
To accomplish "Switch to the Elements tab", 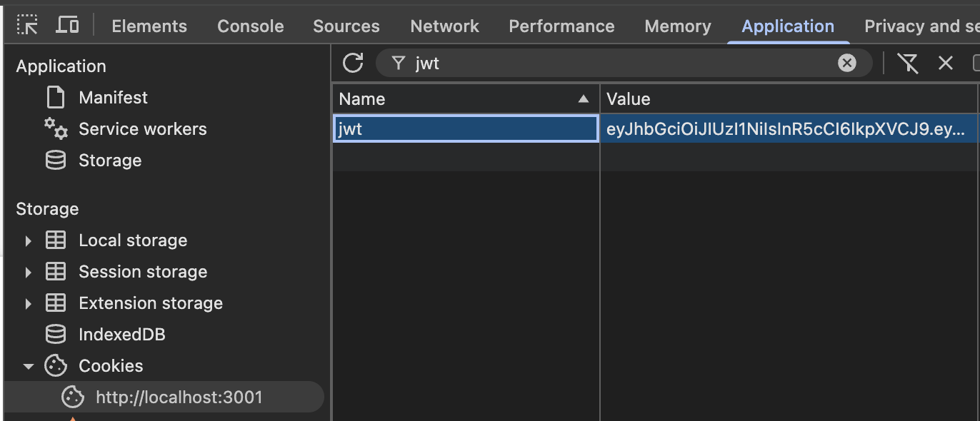I will click(x=149, y=26).
